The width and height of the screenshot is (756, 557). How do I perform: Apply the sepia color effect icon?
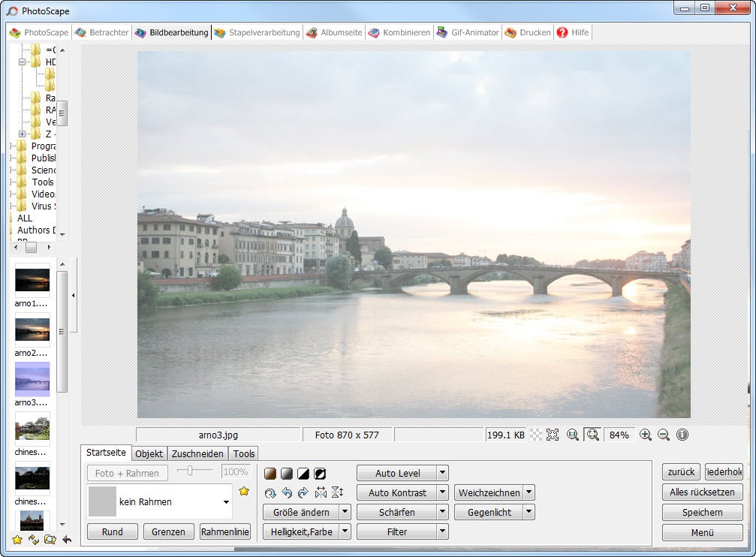[270, 474]
